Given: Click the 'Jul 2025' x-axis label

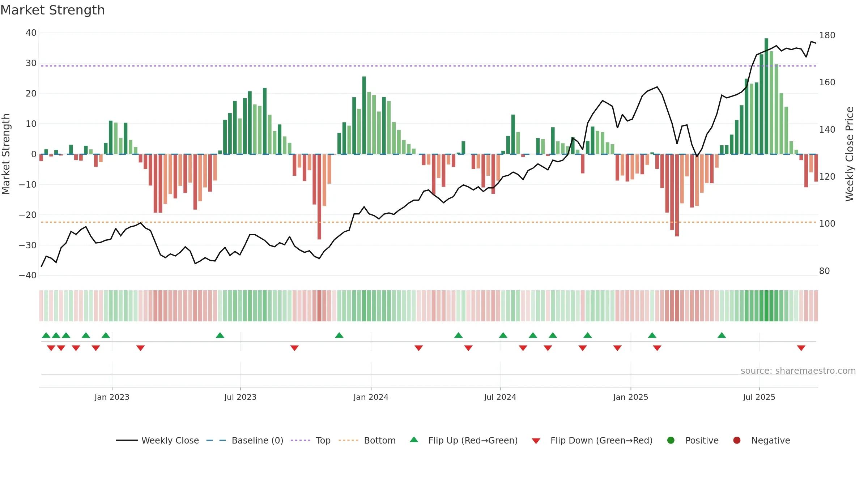Looking at the screenshot, I should click(x=759, y=397).
